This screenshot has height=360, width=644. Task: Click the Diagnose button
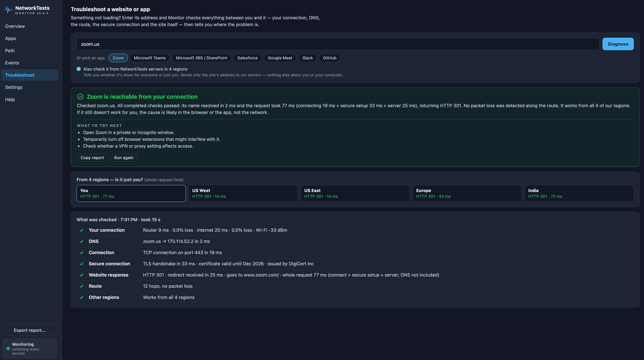[618, 44]
